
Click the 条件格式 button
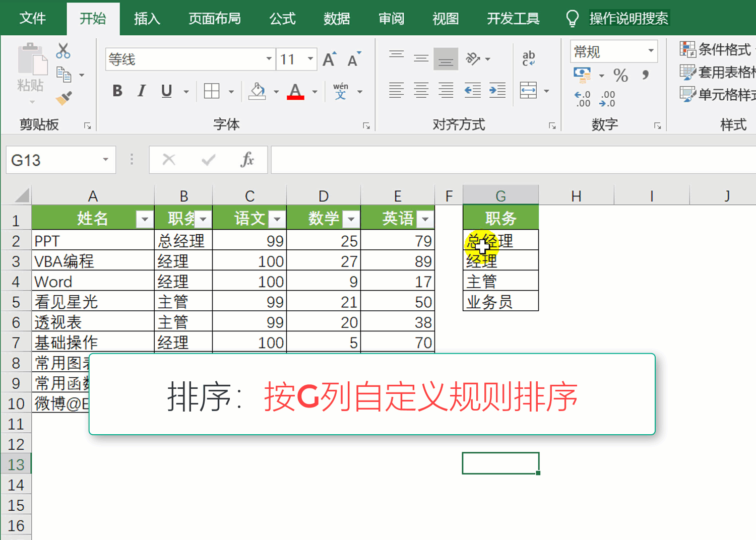coord(716,49)
